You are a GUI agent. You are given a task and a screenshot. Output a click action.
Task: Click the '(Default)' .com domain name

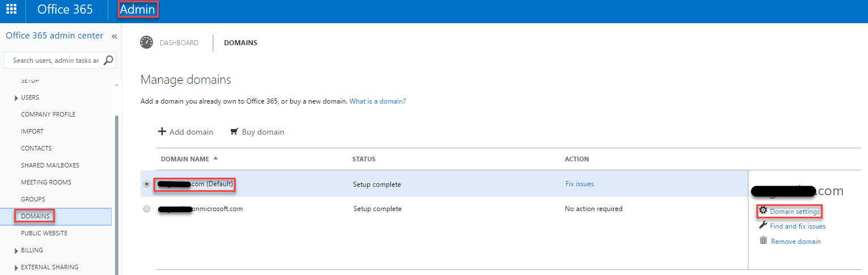(195, 184)
